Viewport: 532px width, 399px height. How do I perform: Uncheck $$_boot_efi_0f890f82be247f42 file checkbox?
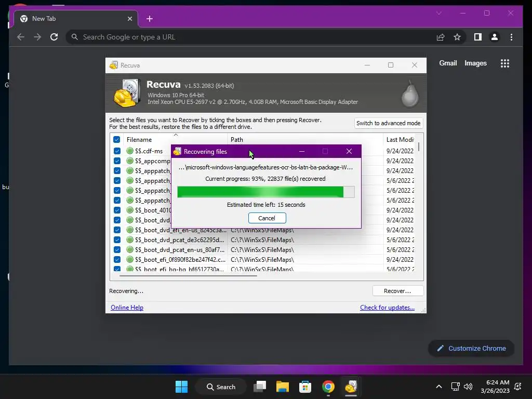tap(117, 260)
